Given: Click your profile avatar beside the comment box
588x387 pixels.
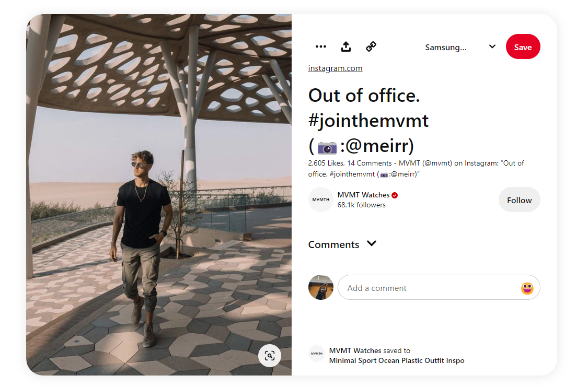Looking at the screenshot, I should [320, 287].
